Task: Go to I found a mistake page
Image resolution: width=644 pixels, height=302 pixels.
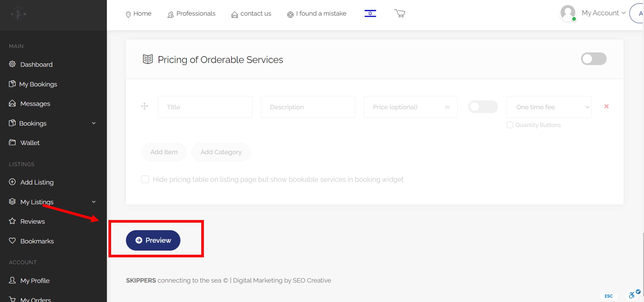Action: (x=316, y=13)
